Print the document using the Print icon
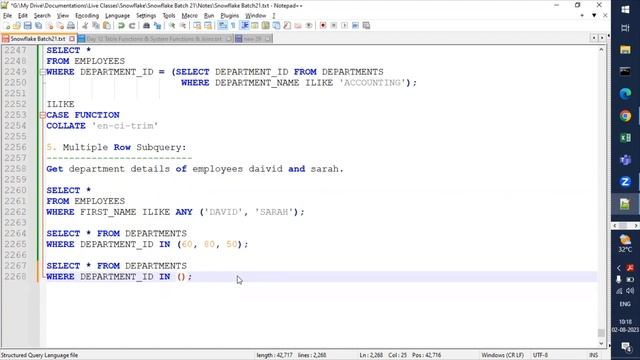Image resolution: width=640 pixels, height=360 pixels. point(71,26)
